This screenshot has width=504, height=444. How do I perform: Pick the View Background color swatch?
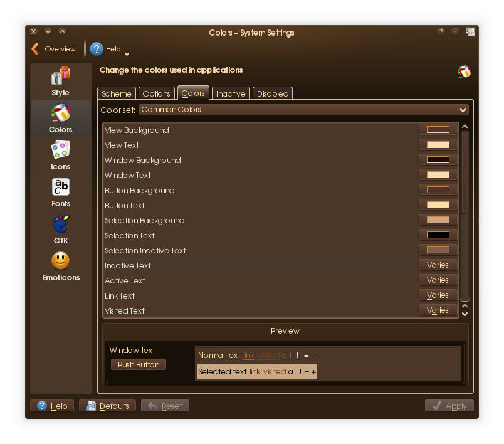coord(438,130)
